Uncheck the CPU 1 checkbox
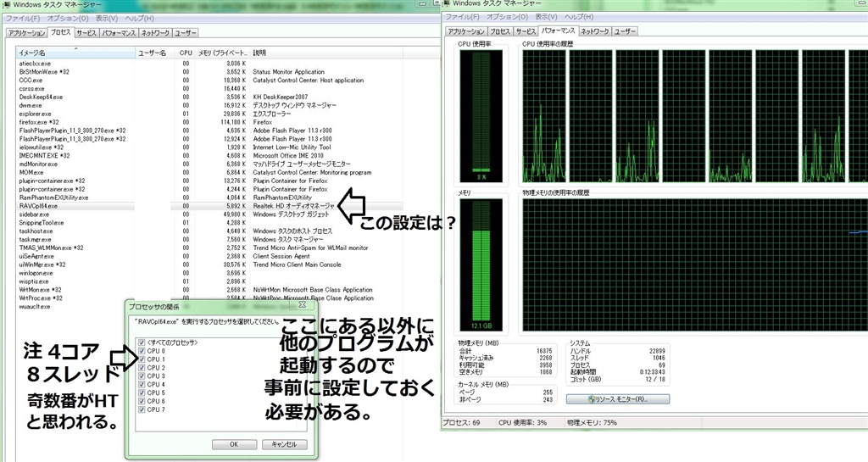Screen dimensions: 868x462 coord(142,359)
